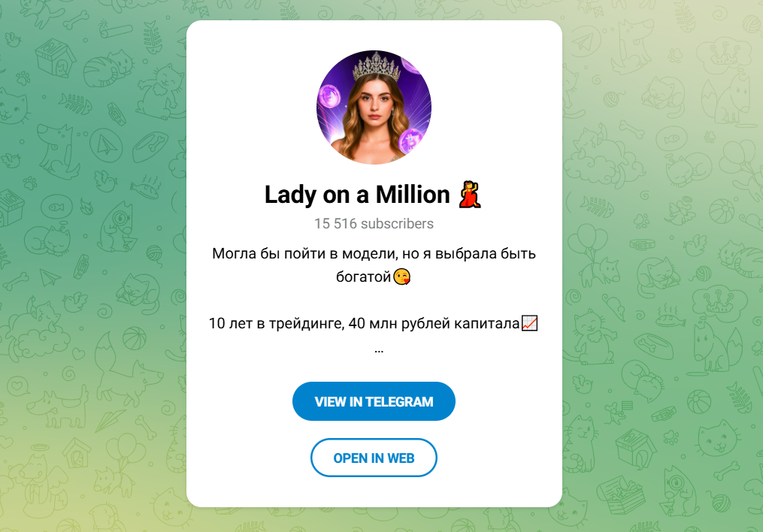Expand the truncated description via the ellipsis
The image size is (763, 532).
379,349
